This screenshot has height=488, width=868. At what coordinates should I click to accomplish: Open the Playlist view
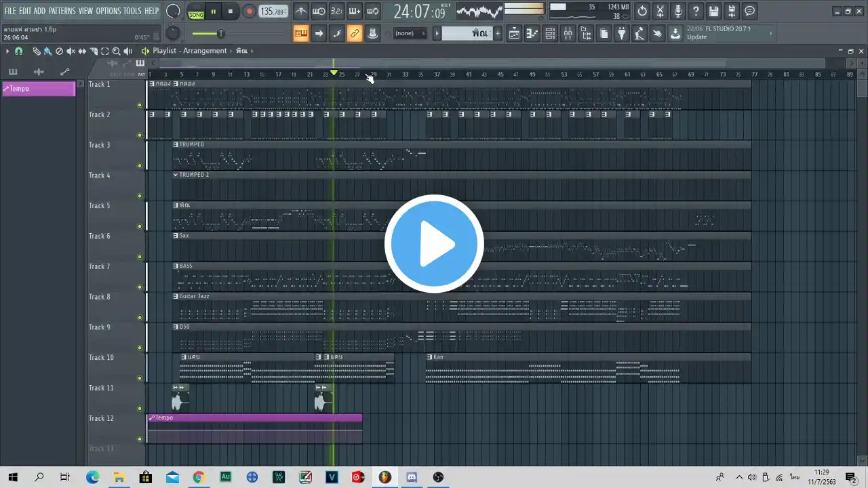515,33
